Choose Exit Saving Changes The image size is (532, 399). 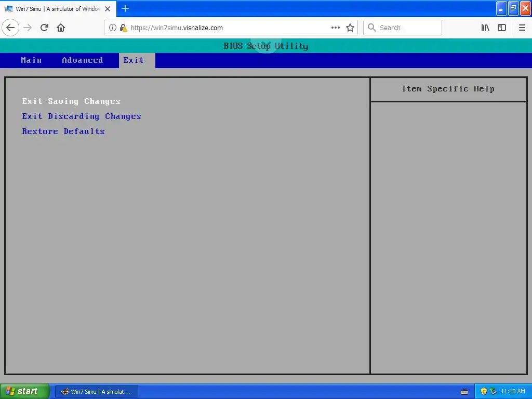[71, 101]
